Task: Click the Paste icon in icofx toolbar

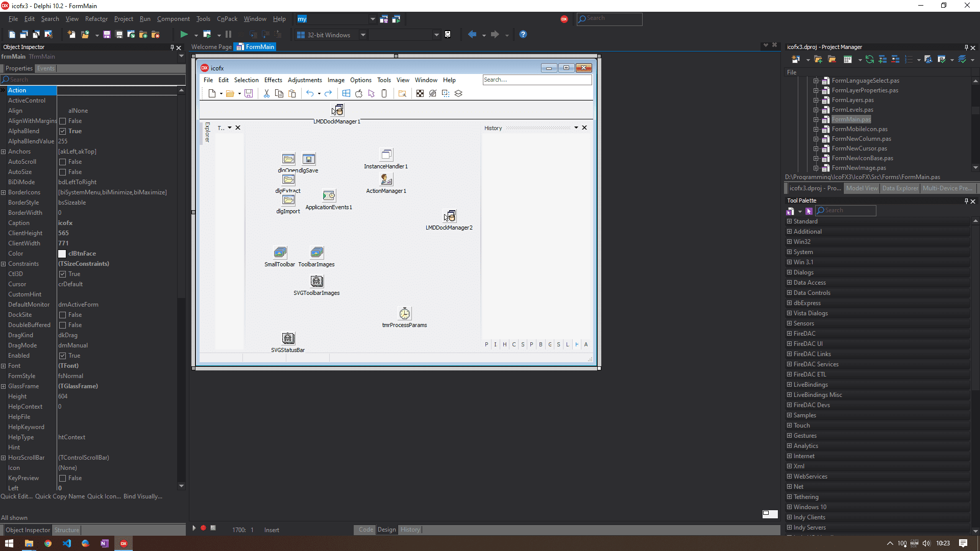Action: (x=292, y=93)
